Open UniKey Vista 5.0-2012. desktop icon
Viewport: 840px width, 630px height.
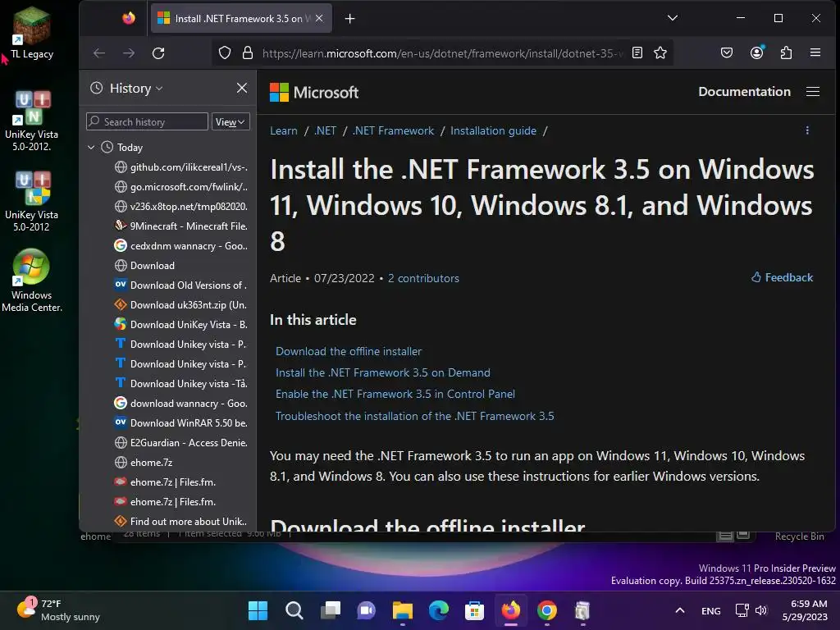tap(32, 121)
